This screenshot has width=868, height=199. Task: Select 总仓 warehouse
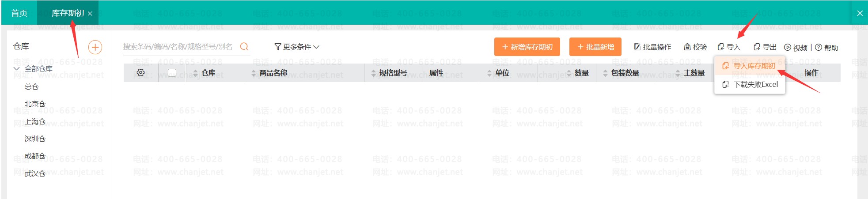click(31, 86)
